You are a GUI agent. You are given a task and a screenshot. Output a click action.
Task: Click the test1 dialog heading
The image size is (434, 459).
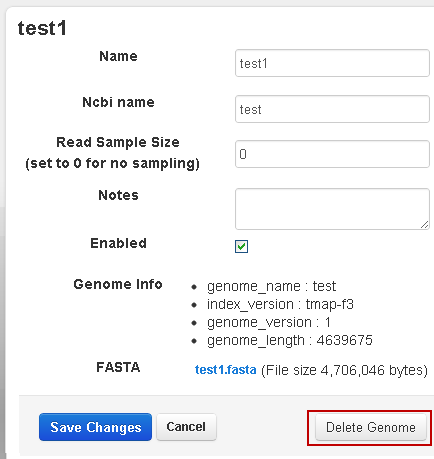click(x=42, y=28)
